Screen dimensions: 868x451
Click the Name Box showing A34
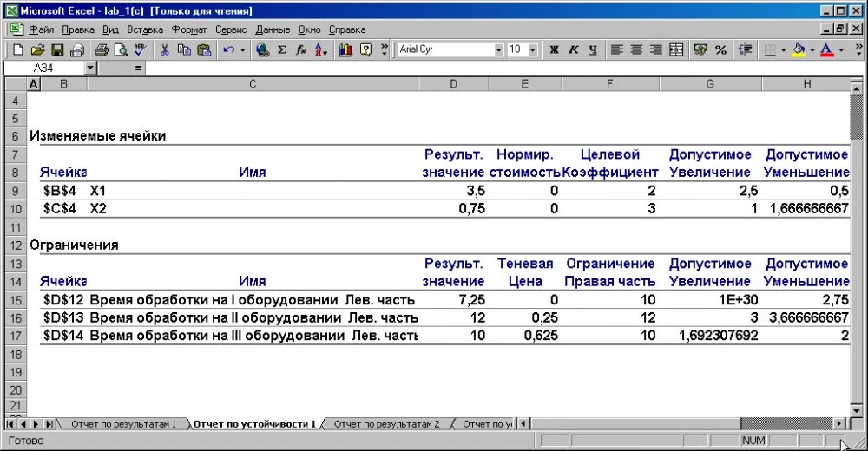[x=43, y=68]
